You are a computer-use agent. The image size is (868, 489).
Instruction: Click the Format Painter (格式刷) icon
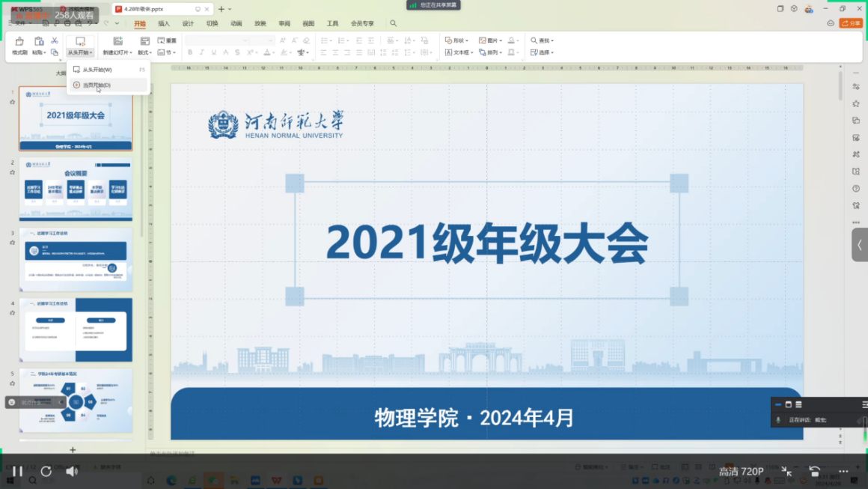19,42
